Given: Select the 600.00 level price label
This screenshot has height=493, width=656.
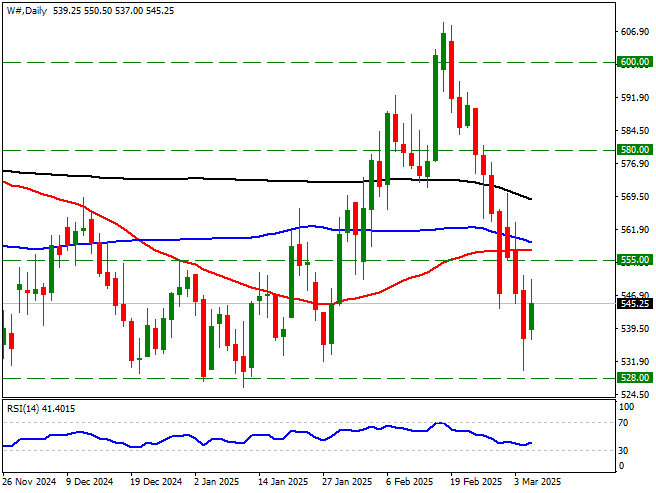Looking at the screenshot, I should coord(635,62).
